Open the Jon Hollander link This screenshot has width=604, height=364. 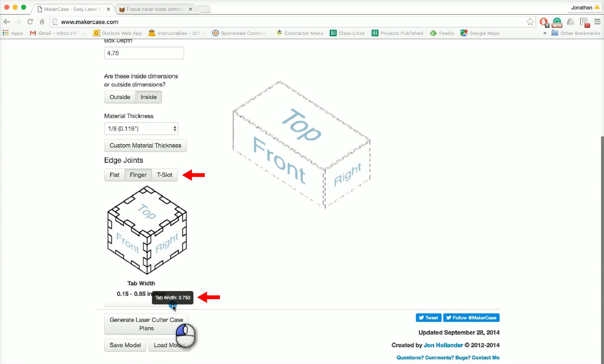tap(443, 345)
